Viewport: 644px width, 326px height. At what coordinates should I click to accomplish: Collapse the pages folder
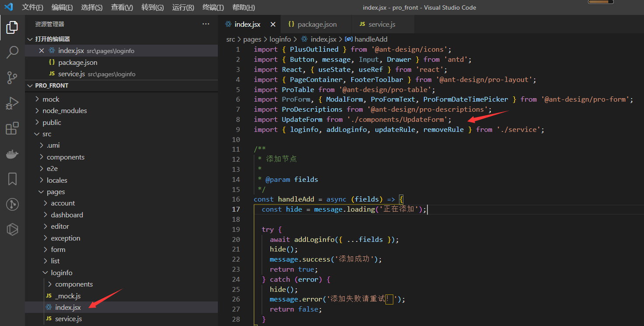coord(122,191)
